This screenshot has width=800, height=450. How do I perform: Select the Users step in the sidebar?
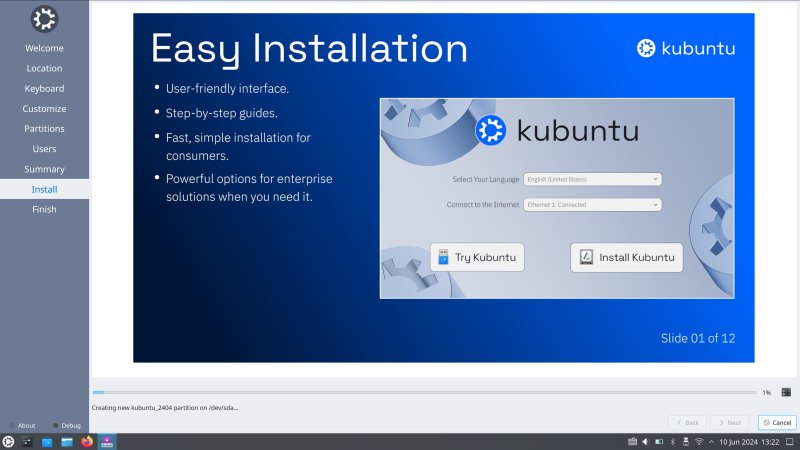coord(44,149)
